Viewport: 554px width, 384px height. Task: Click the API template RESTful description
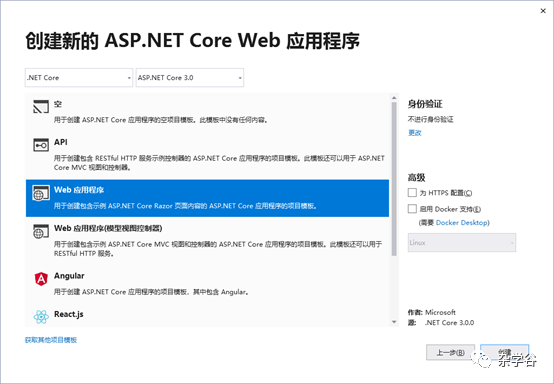(219, 163)
